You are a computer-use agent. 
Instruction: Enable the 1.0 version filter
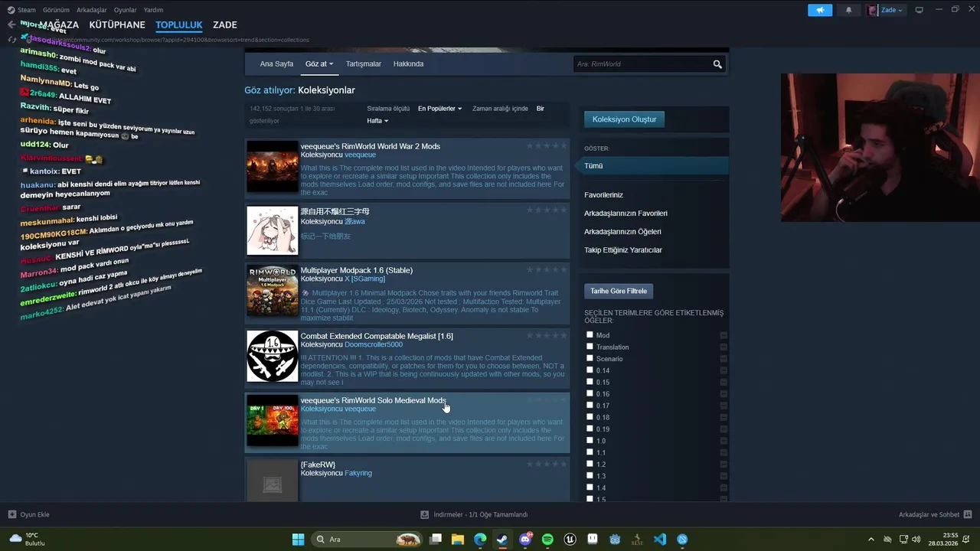click(x=590, y=440)
